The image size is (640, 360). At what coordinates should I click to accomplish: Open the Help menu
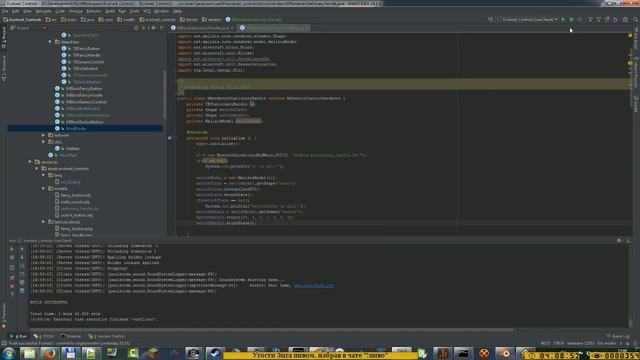point(177,11)
